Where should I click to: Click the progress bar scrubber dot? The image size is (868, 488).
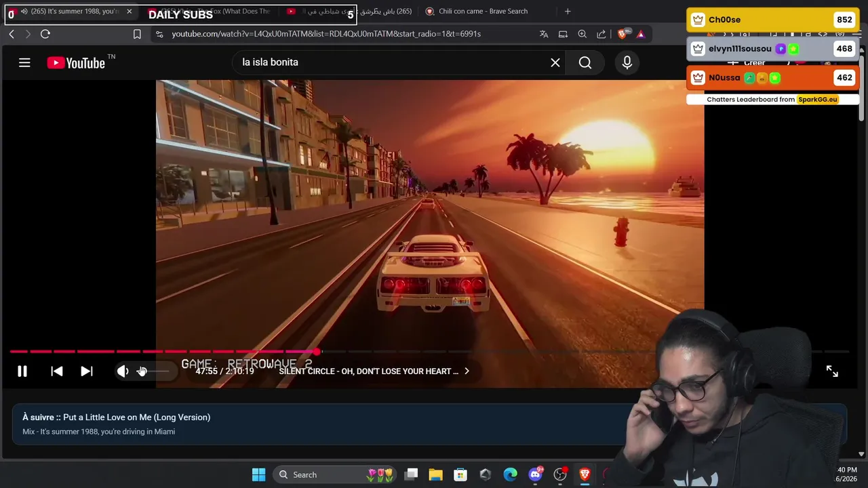317,352
